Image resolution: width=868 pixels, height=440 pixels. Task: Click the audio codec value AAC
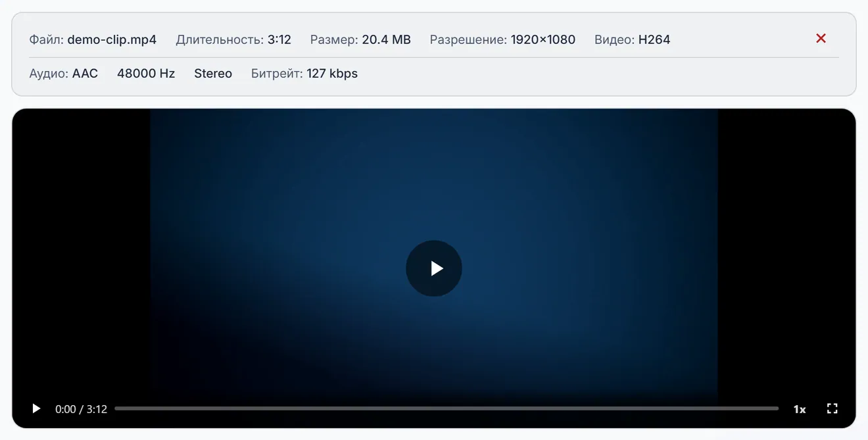[85, 74]
